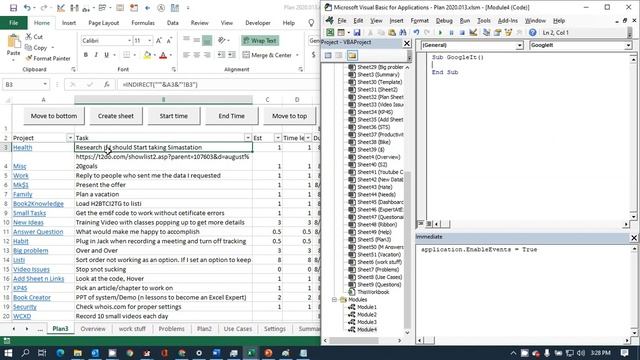Click the Insert Function fx icon
Screen dimensions: 640x360
107,84
